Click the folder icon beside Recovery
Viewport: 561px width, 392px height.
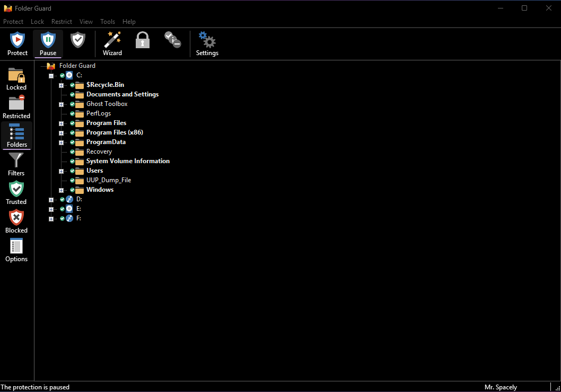(80, 152)
